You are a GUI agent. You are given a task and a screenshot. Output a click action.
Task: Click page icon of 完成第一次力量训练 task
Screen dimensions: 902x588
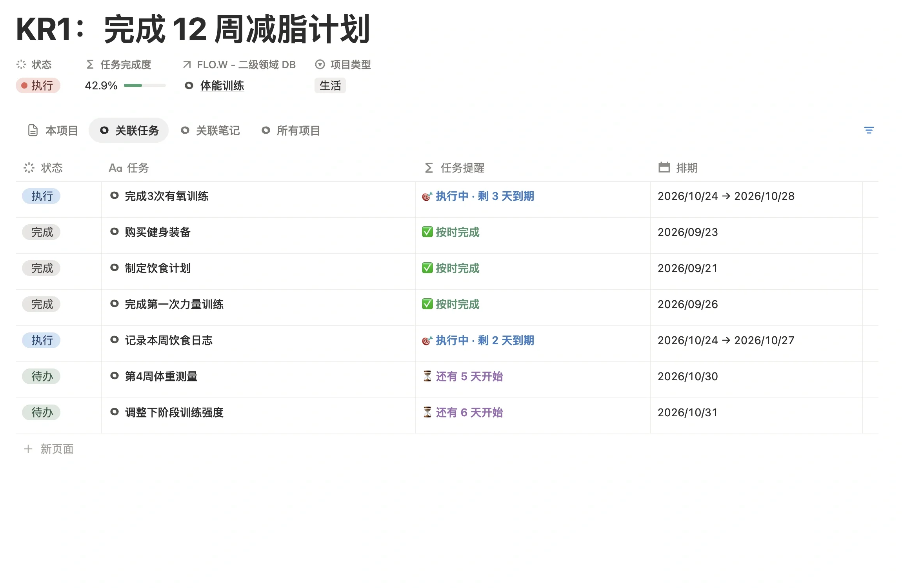tap(114, 303)
